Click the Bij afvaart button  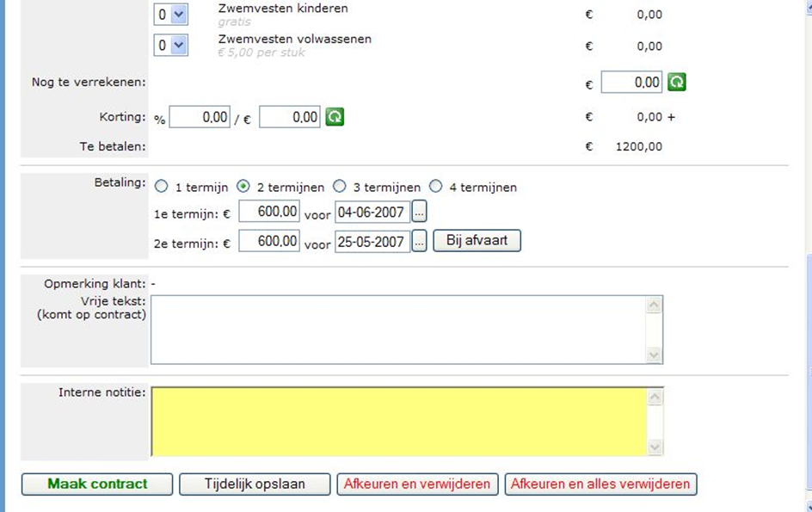(477, 241)
